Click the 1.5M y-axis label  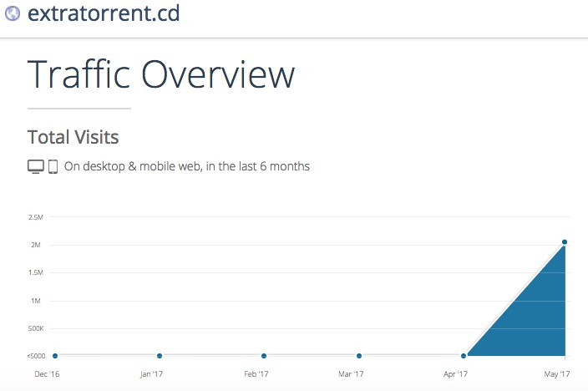coord(36,272)
